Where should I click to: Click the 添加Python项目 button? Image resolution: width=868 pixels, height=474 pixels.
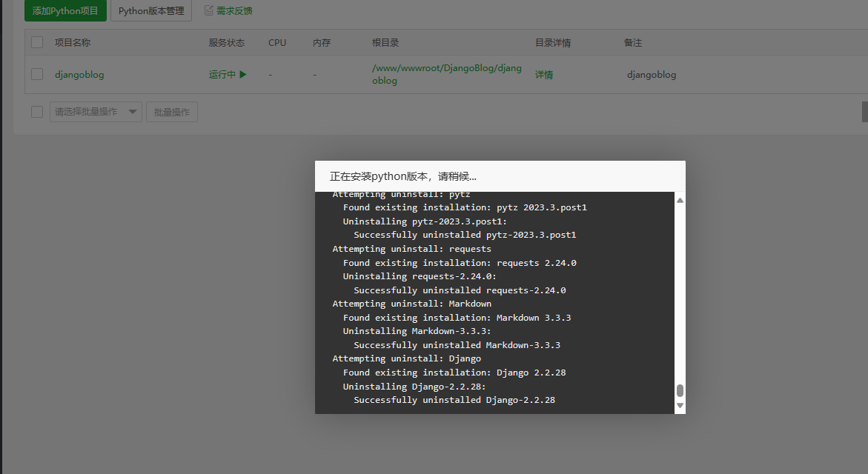click(x=65, y=10)
